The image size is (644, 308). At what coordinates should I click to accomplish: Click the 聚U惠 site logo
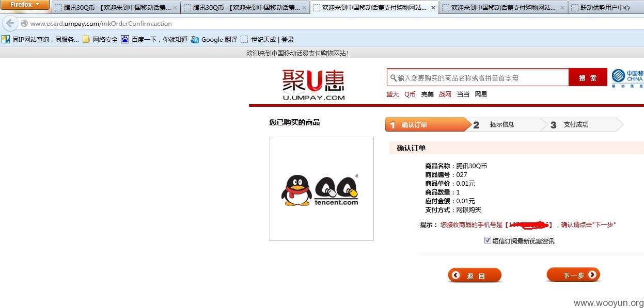click(313, 85)
